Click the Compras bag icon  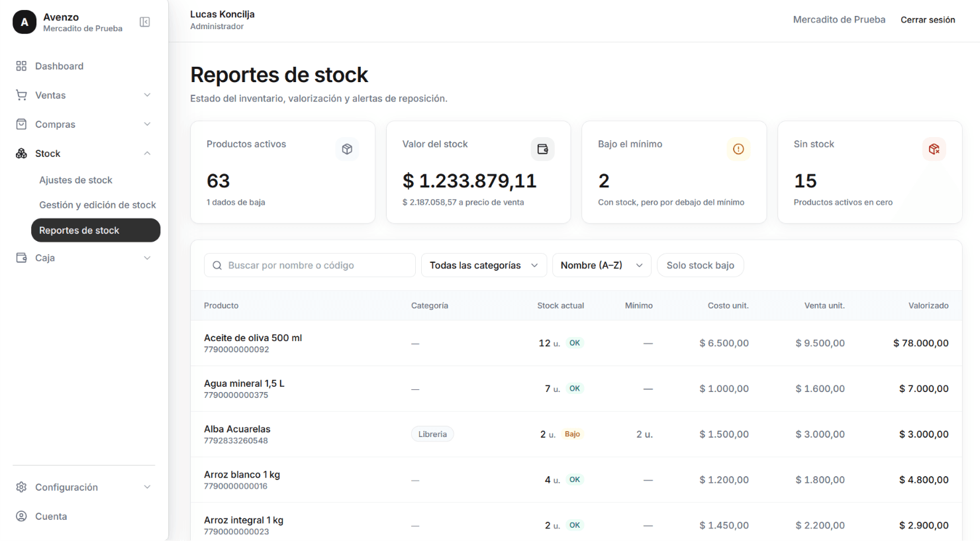click(21, 124)
